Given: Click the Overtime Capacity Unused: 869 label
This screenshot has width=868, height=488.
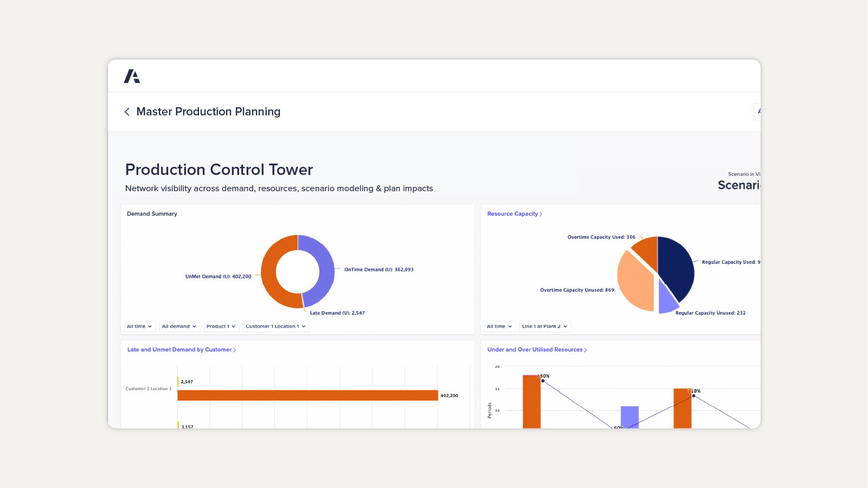Looking at the screenshot, I should pyautogui.click(x=577, y=290).
